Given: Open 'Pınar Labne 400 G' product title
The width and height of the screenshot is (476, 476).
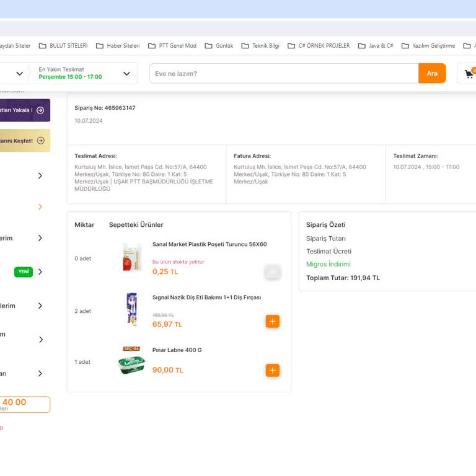Looking at the screenshot, I should [x=177, y=350].
